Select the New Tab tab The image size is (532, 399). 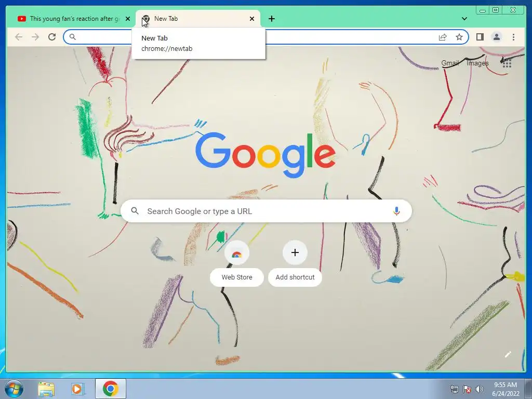198,19
